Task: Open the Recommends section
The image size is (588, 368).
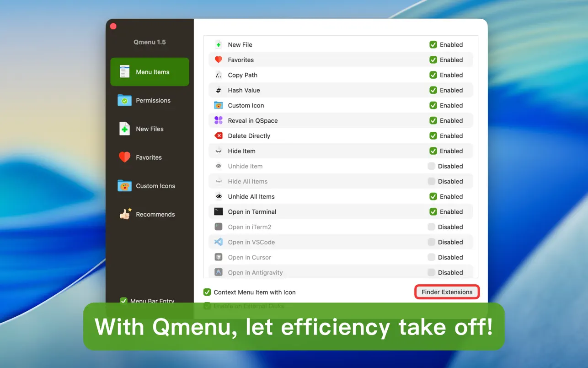Action: 150,214
